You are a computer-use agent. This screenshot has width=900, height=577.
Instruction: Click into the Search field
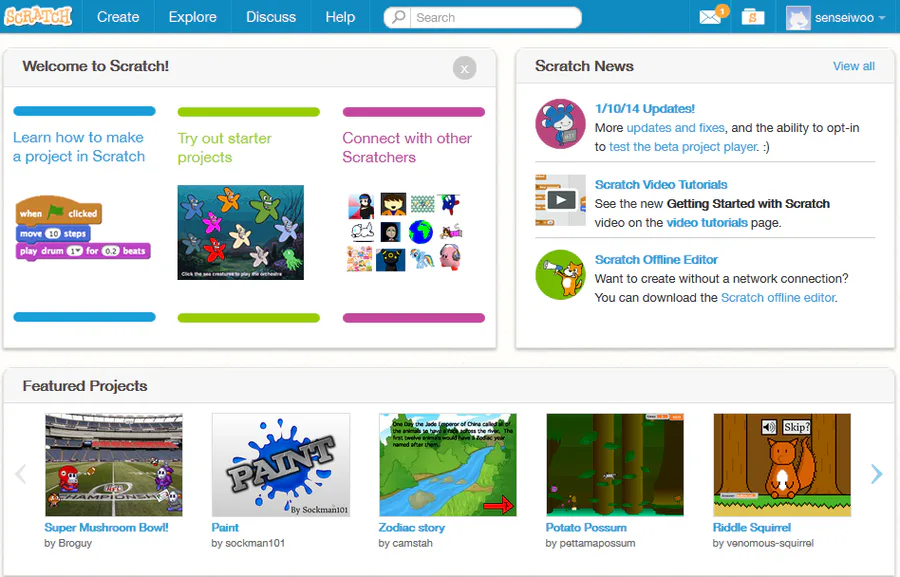[x=495, y=18]
